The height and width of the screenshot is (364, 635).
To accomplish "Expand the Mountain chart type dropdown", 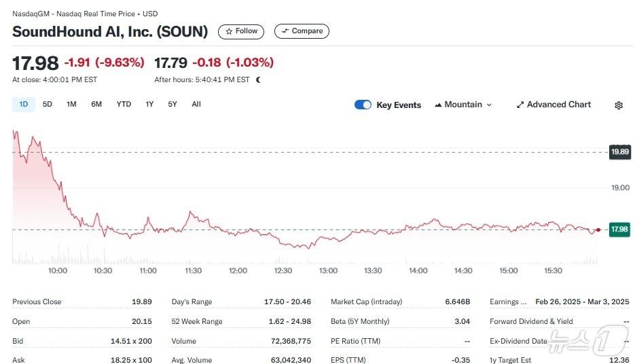I will point(463,105).
